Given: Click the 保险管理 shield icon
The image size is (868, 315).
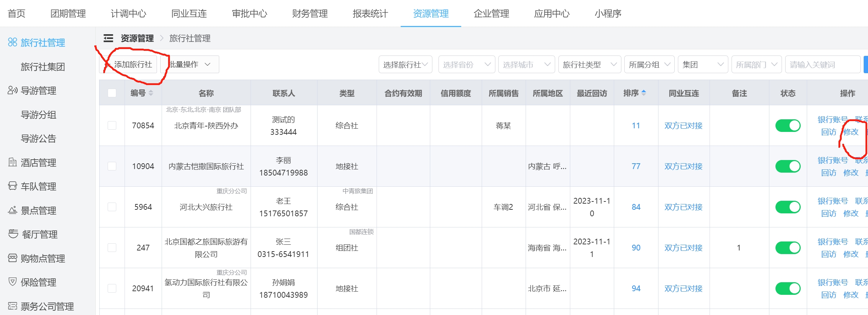Looking at the screenshot, I should pyautogui.click(x=13, y=282).
